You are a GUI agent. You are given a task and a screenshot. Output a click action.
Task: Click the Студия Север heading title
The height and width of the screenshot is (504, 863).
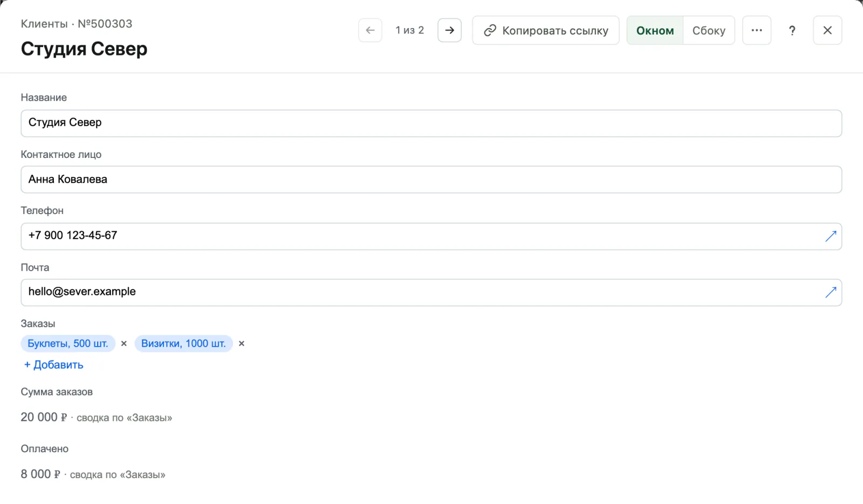point(84,49)
